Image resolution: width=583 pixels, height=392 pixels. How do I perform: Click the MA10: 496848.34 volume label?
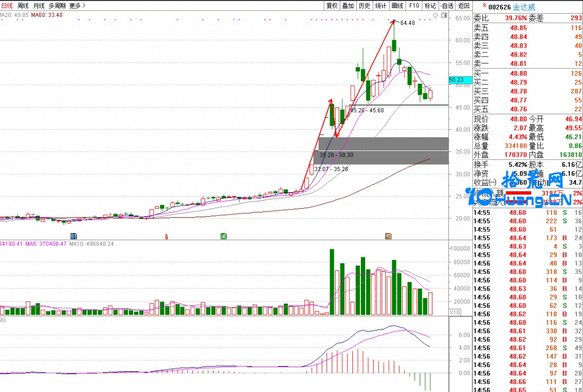[92, 244]
